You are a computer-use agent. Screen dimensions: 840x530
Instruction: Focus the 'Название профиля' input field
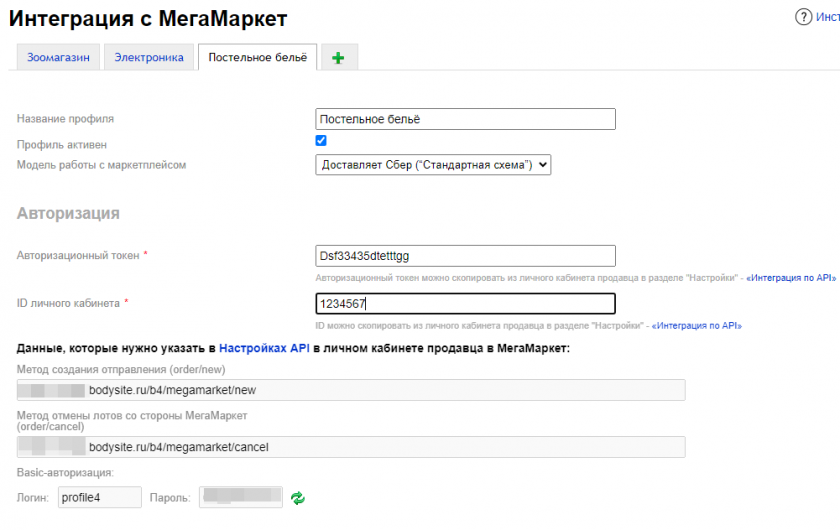466,119
